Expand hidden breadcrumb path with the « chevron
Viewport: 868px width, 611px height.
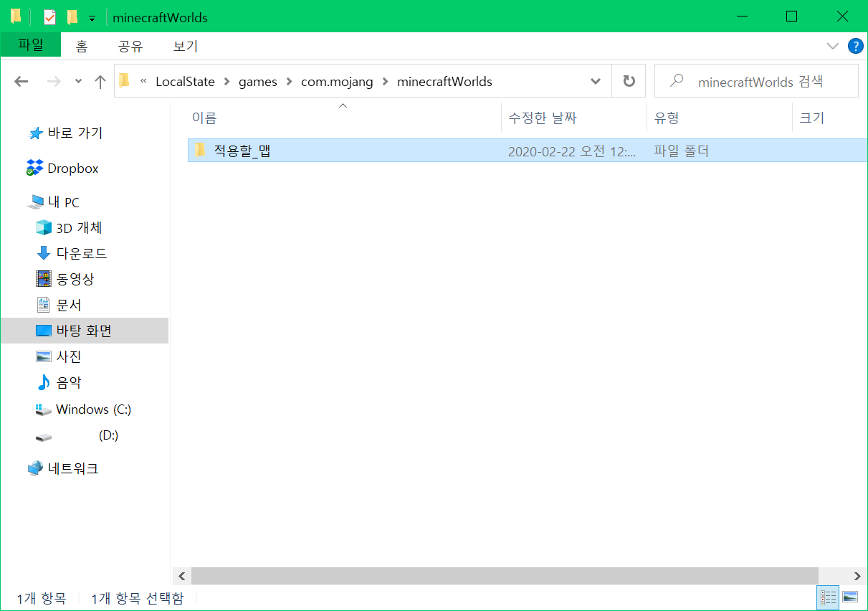coord(143,82)
